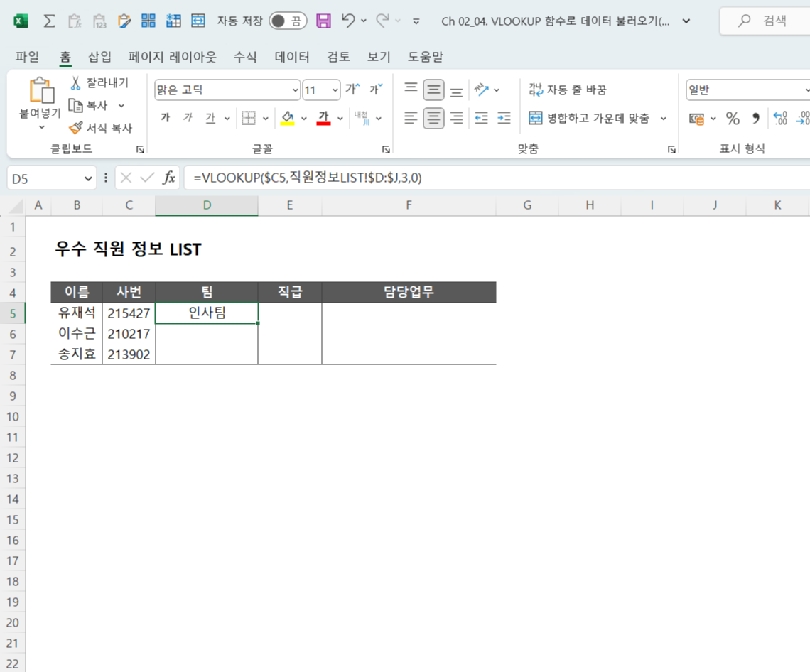This screenshot has height=672, width=810.
Task: Toggle Merge and Center (병합하고 가운데 맞춤)
Action: click(x=589, y=119)
